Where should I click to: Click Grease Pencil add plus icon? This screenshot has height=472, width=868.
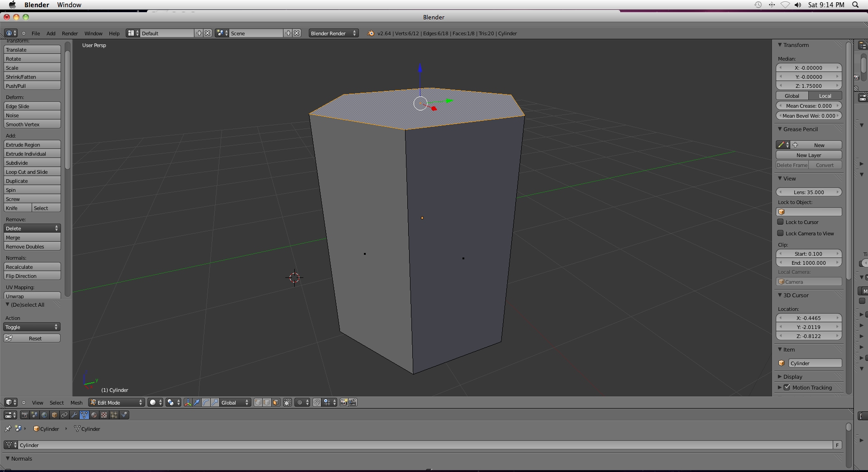tap(795, 145)
